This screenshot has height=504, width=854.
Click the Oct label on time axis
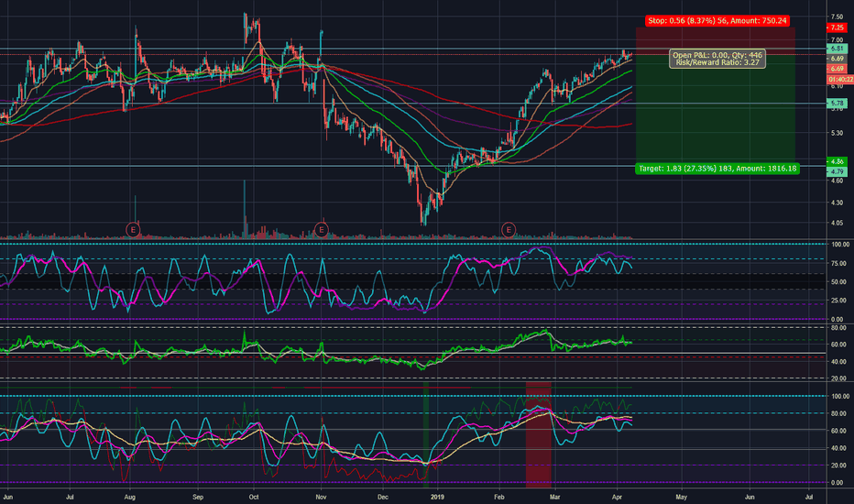[253, 497]
